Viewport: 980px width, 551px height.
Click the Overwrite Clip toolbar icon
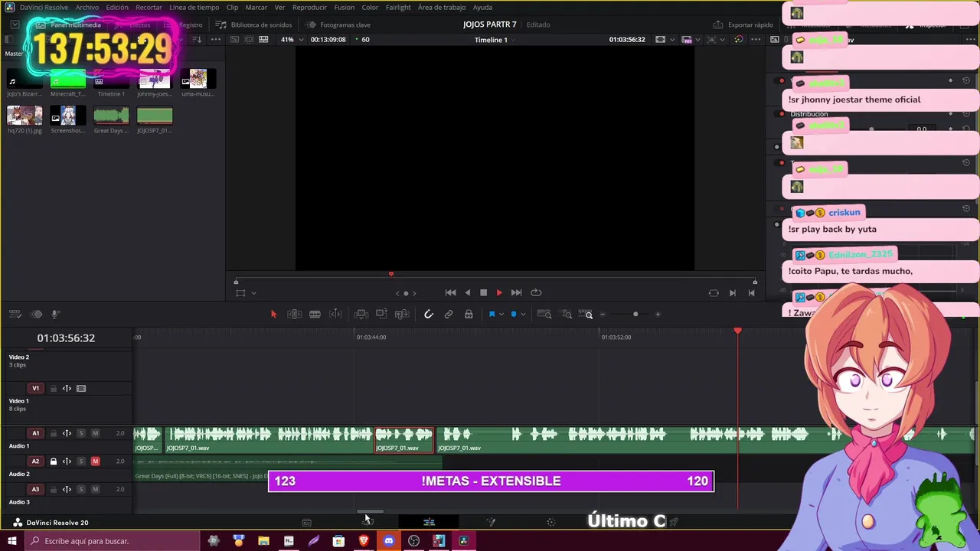pos(381,314)
